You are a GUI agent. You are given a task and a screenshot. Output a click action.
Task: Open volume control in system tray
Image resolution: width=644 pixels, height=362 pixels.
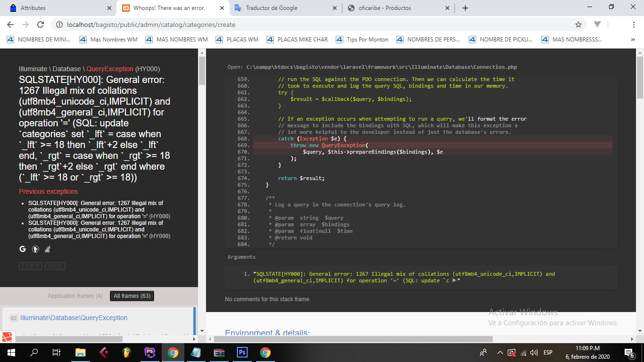tap(534, 353)
